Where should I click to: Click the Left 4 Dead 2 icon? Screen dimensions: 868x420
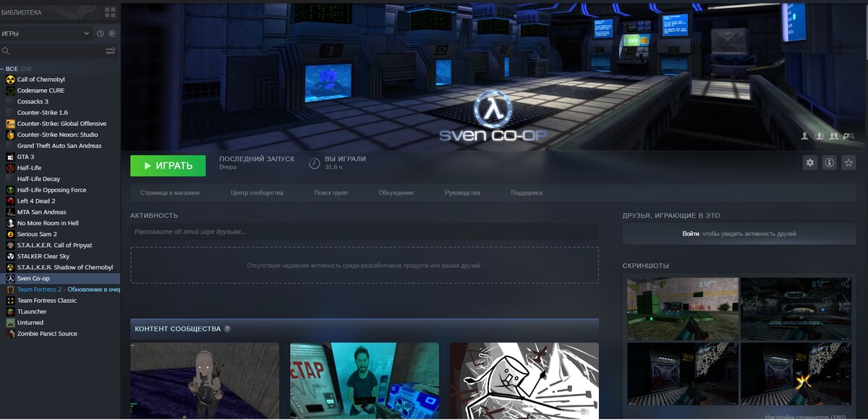(10, 201)
